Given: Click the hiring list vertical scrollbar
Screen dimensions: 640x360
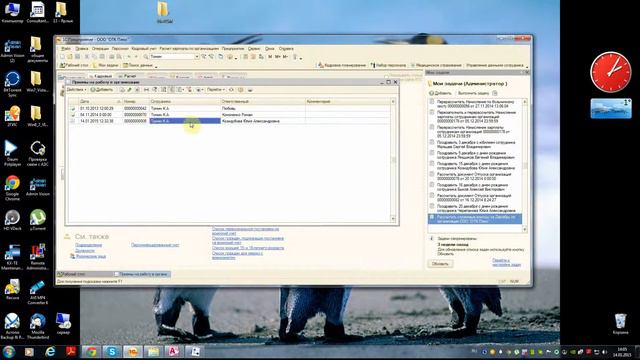Looking at the screenshot, I should (393, 160).
